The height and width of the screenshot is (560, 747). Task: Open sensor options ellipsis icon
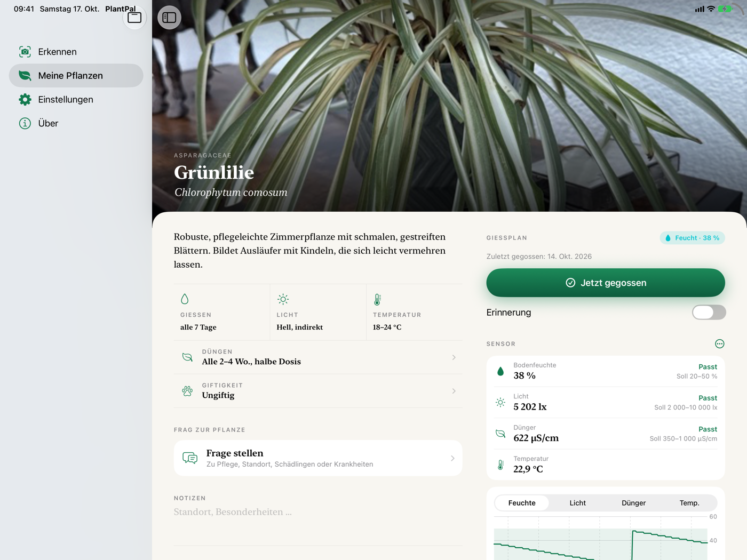click(719, 344)
